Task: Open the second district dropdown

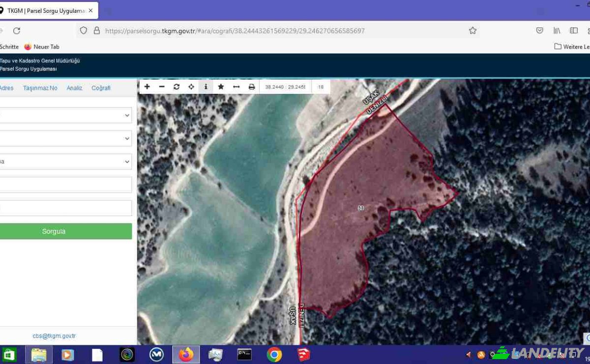Action: [65, 138]
